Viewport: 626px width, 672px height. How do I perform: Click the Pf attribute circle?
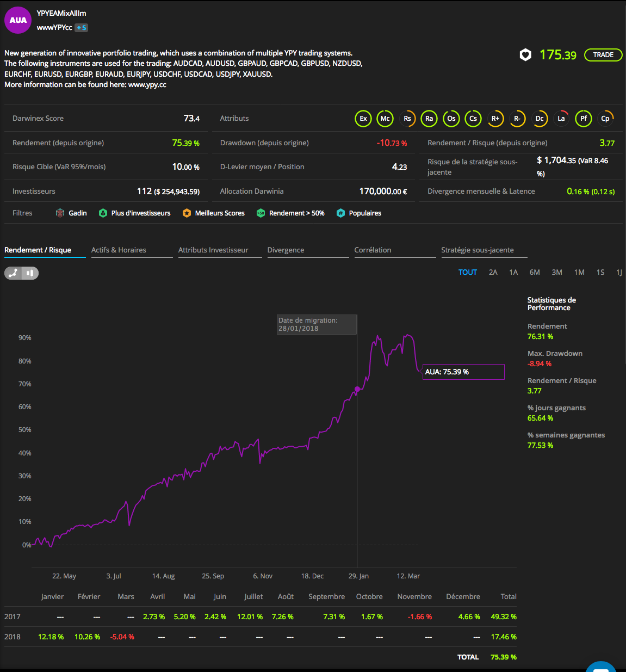584,118
